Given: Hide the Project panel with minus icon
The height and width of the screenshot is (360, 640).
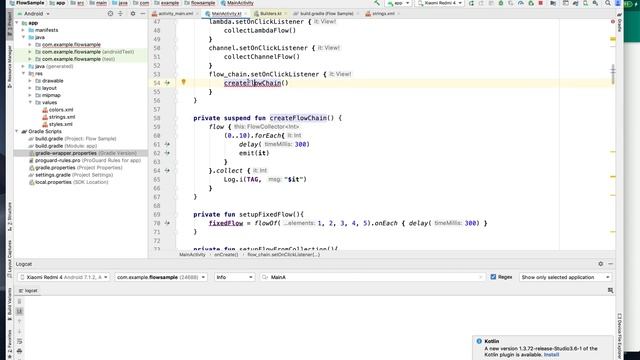Looking at the screenshot, I should tap(142, 13).
